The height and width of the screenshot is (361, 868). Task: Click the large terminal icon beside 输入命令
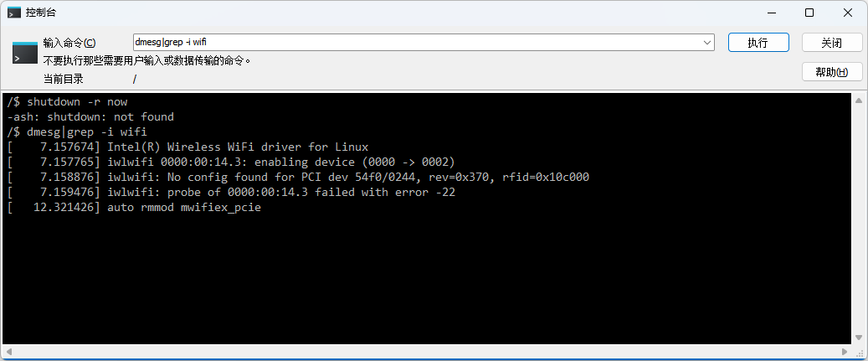25,52
